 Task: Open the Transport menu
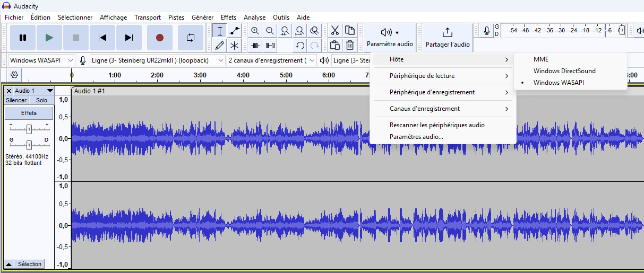(x=148, y=17)
